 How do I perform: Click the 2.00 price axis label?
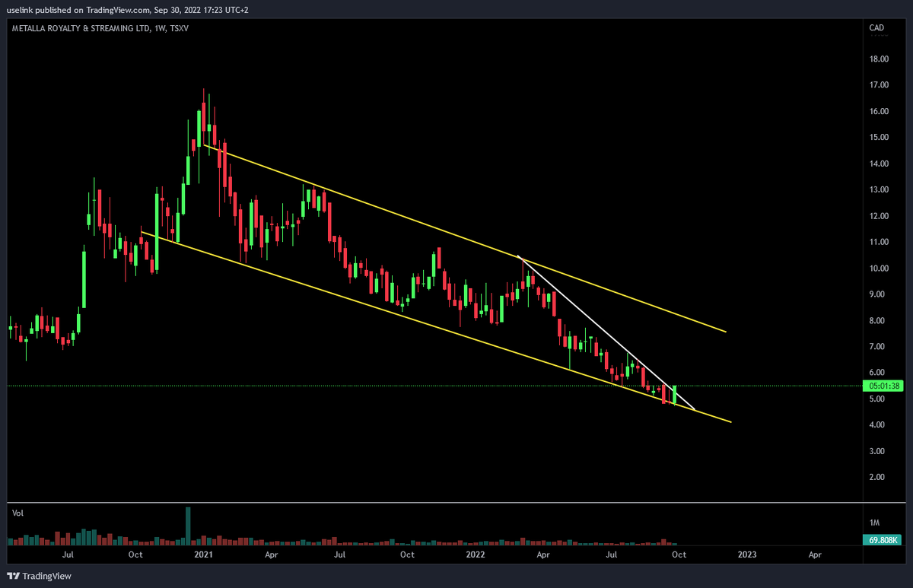[879, 478]
